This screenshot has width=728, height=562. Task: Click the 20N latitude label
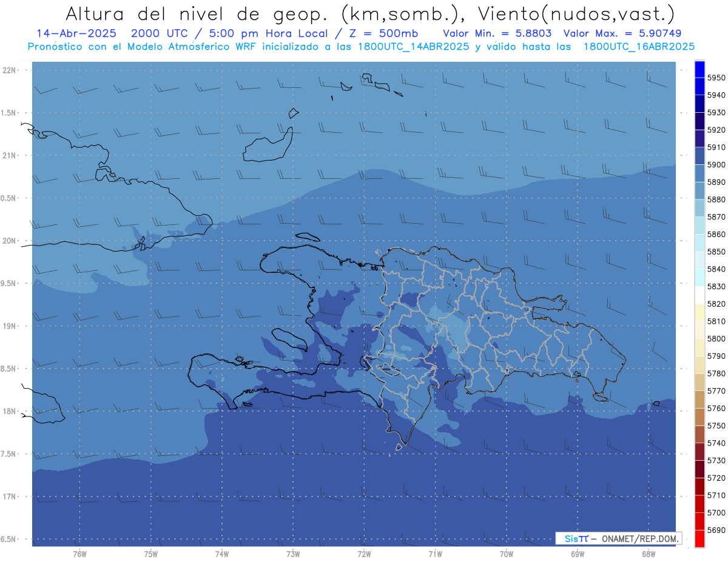10,241
